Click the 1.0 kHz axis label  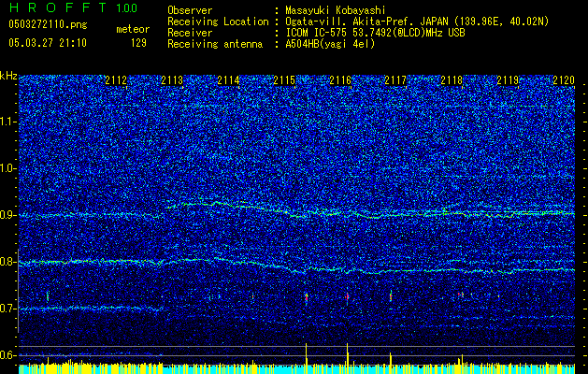pos(7,168)
